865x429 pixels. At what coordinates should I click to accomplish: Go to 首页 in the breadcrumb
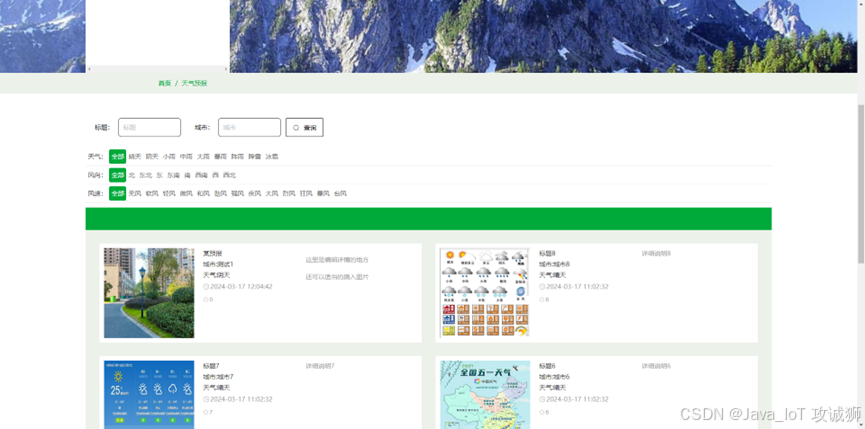pyautogui.click(x=164, y=83)
